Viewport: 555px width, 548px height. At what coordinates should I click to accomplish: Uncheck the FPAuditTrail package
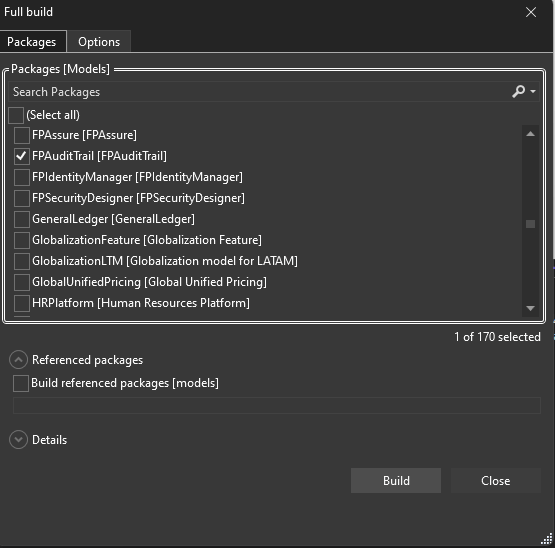click(x=22, y=156)
